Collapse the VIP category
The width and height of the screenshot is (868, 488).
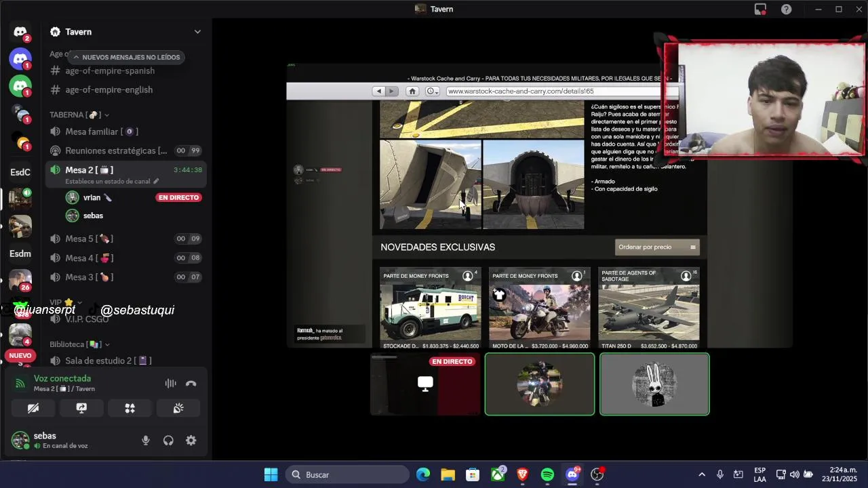(66, 302)
